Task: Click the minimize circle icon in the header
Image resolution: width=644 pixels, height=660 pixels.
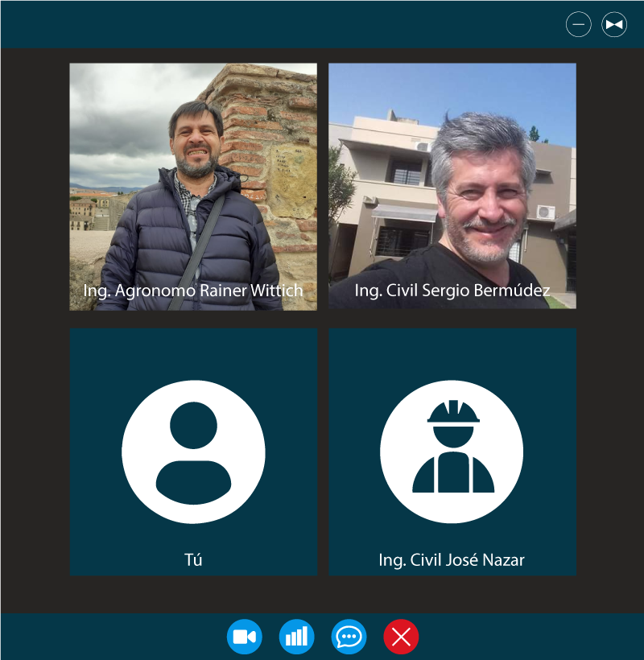Action: click(578, 24)
